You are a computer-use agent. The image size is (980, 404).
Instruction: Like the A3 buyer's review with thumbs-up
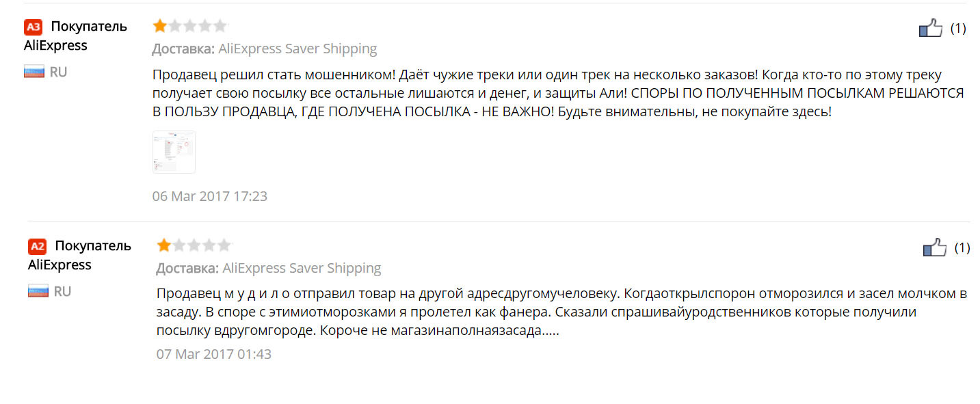pos(930,28)
